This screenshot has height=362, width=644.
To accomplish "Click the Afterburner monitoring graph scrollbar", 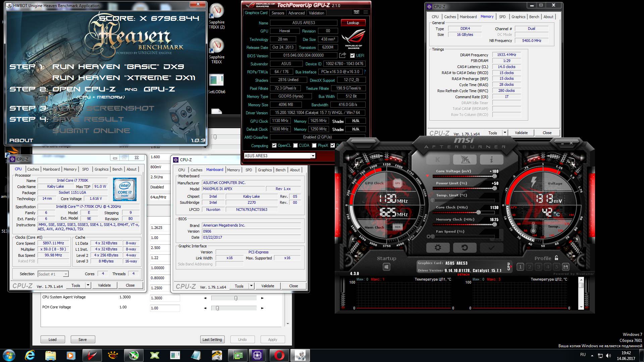I will click(581, 293).
